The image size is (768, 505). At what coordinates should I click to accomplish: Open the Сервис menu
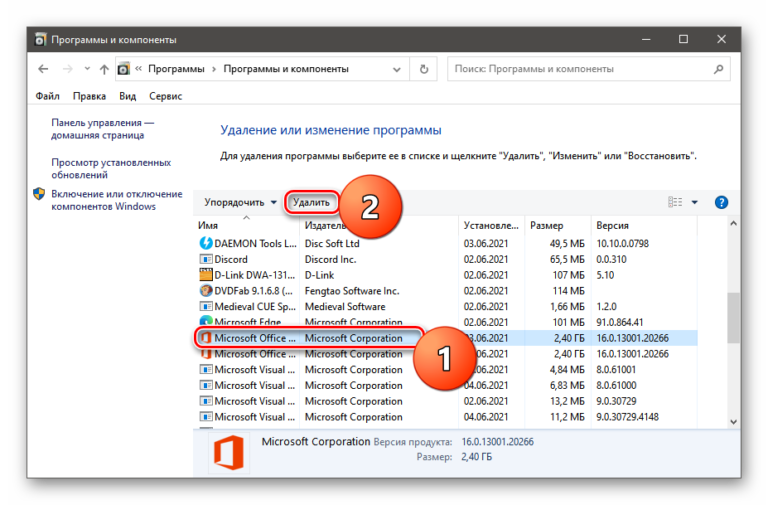[166, 96]
